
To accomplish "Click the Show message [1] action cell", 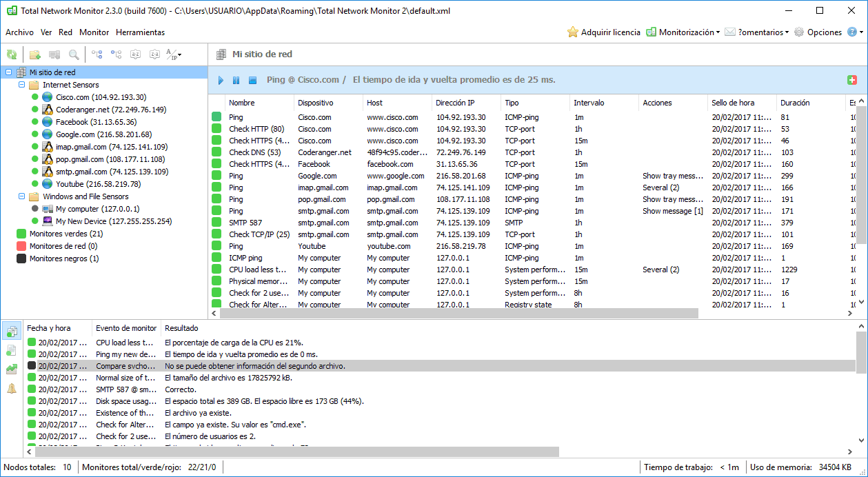I will (673, 211).
